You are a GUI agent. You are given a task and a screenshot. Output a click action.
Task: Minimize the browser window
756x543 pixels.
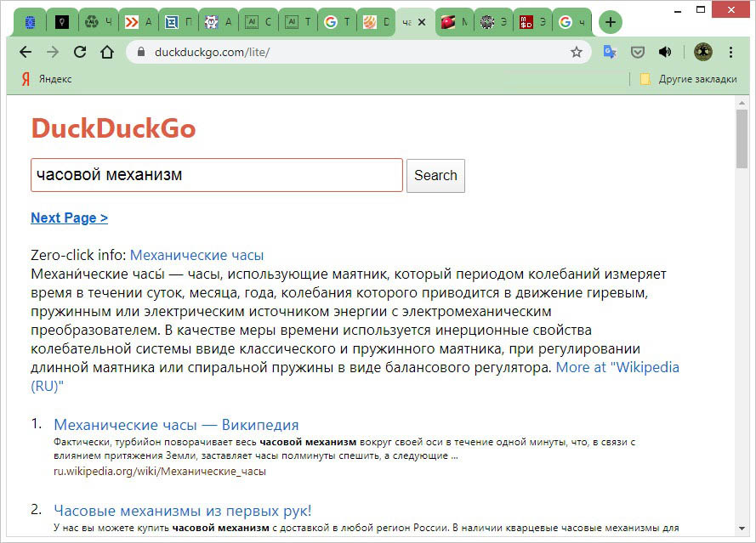click(x=679, y=10)
